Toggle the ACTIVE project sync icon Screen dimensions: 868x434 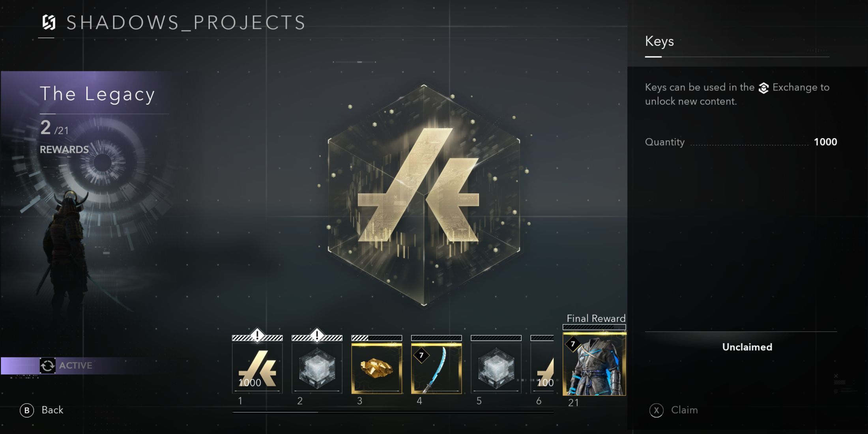pyautogui.click(x=47, y=366)
